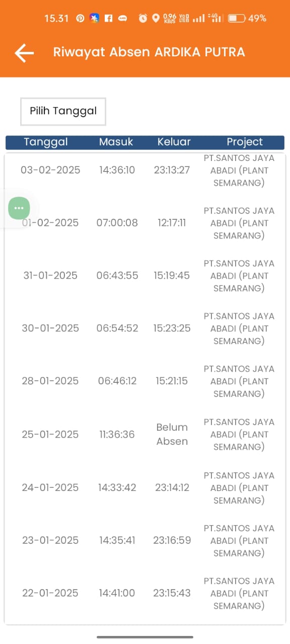Tap the location pin status icon
Screen dimensions: 290x644
156,18
